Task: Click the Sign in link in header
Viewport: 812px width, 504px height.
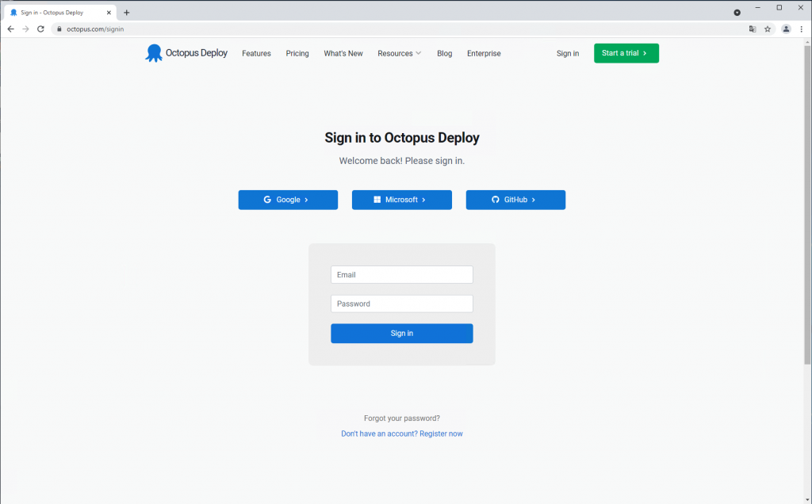Action: point(568,53)
